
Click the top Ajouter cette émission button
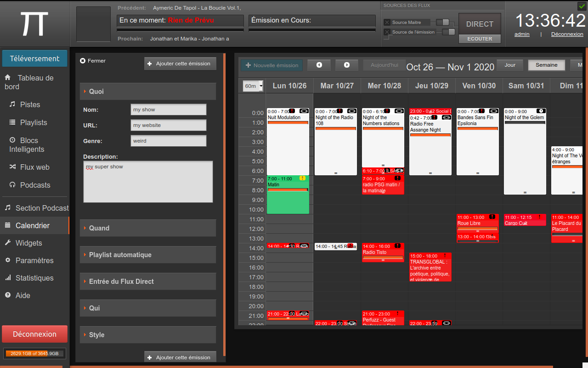(x=180, y=63)
